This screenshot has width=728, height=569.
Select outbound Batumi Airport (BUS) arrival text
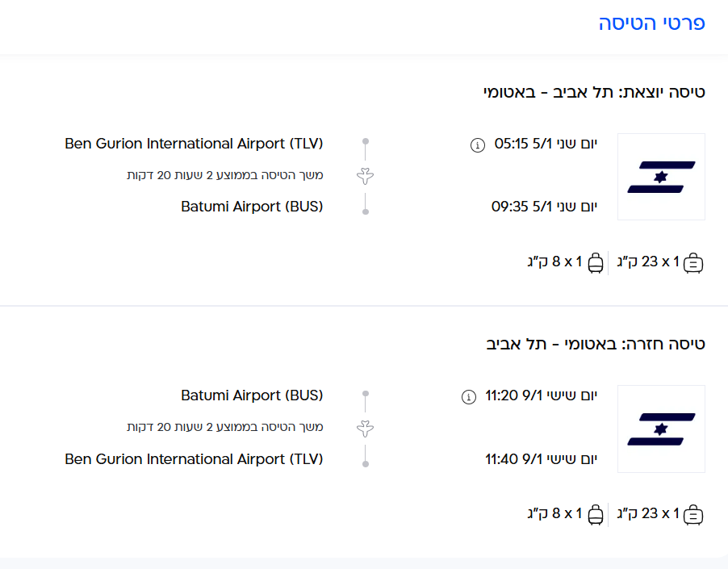tap(252, 207)
